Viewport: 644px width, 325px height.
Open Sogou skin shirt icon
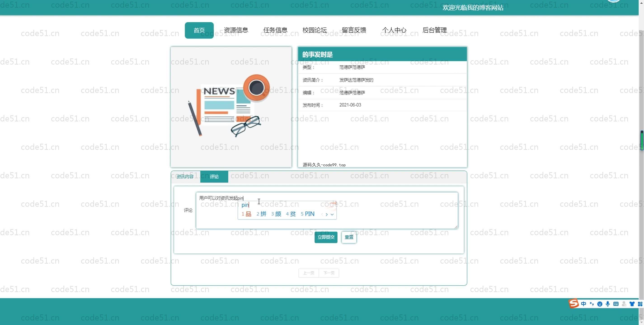[632, 304]
